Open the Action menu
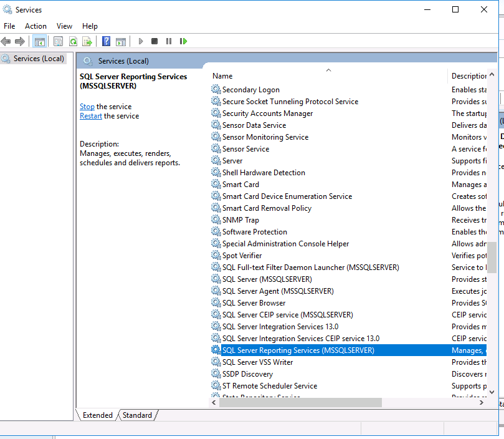 pyautogui.click(x=36, y=26)
